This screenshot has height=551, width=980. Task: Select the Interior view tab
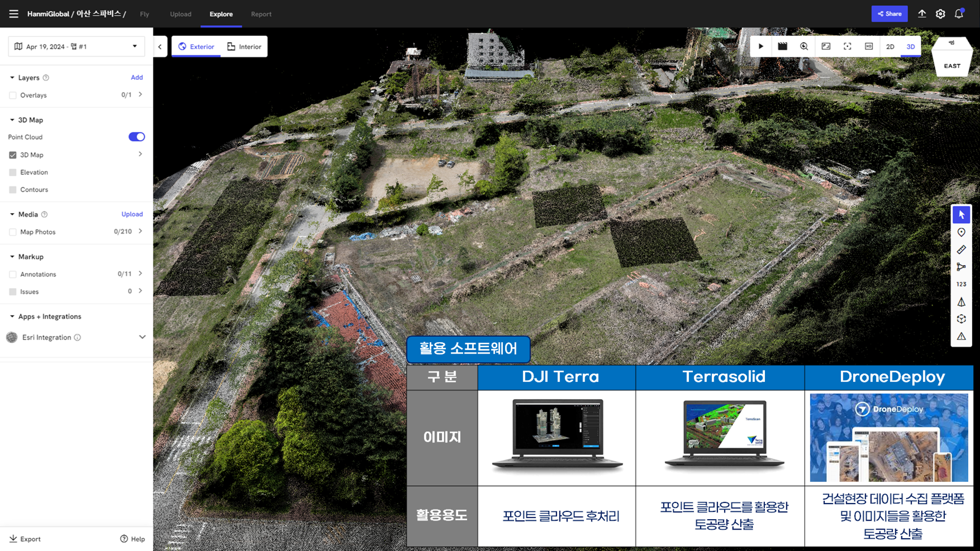pyautogui.click(x=244, y=47)
